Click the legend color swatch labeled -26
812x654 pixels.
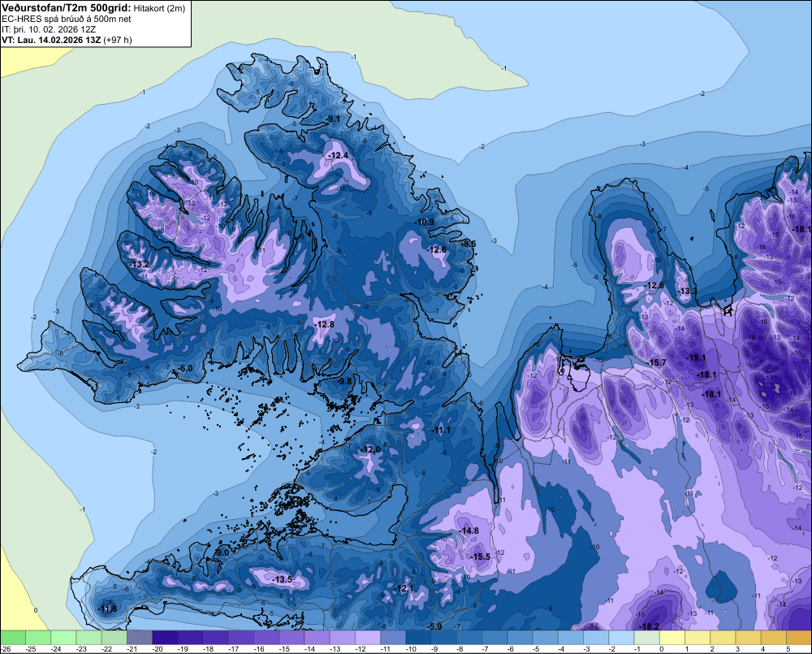13,637
